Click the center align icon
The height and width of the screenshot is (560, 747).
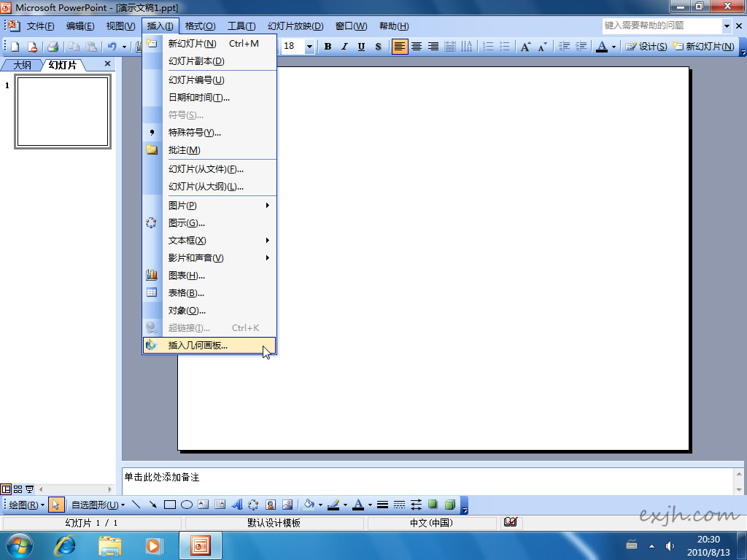coord(417,47)
